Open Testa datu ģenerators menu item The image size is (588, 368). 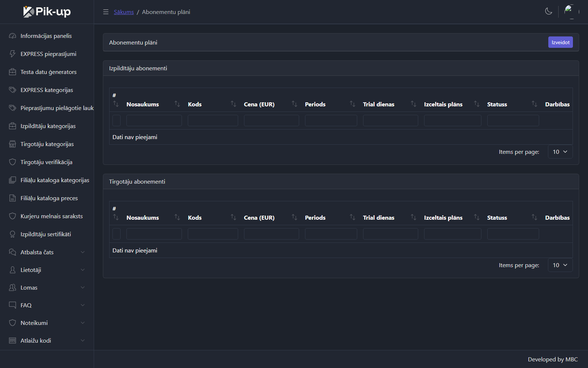(x=47, y=72)
